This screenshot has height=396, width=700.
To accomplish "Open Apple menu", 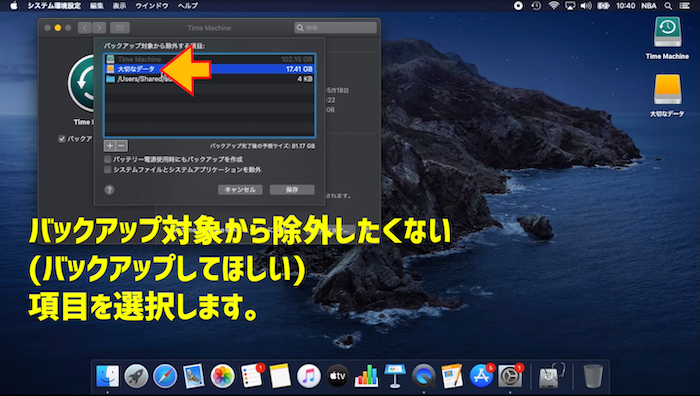I will coord(14,6).
